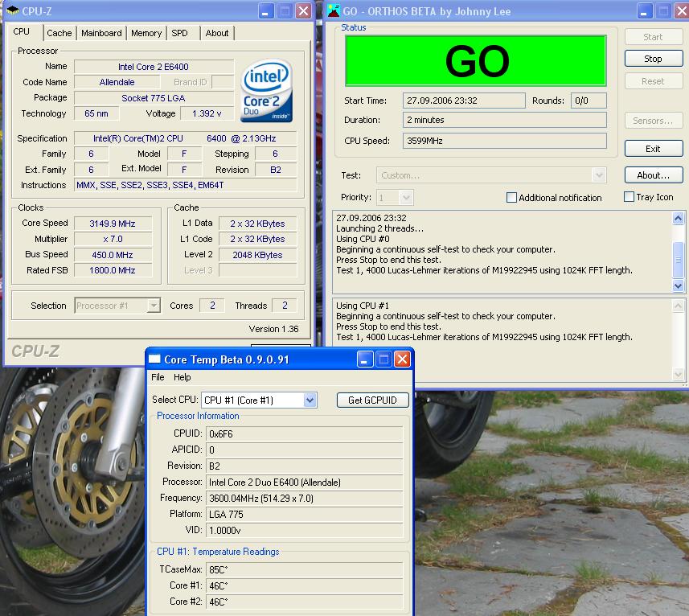Click the Multiplier value x 7.0

(113, 239)
